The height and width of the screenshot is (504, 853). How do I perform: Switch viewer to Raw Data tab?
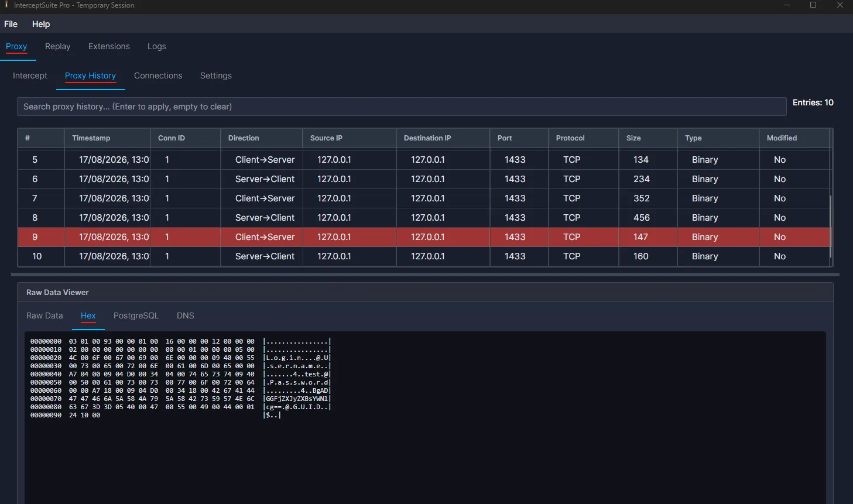(x=44, y=316)
